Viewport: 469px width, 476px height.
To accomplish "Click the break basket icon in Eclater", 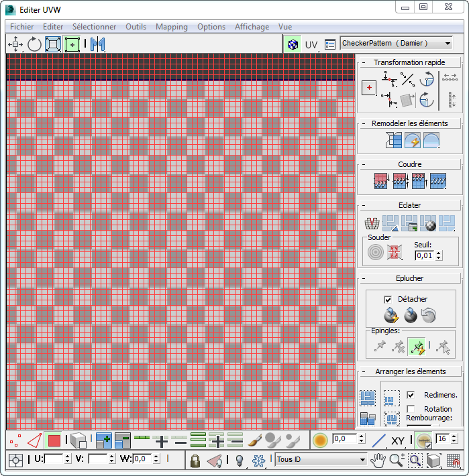I will coord(372,224).
